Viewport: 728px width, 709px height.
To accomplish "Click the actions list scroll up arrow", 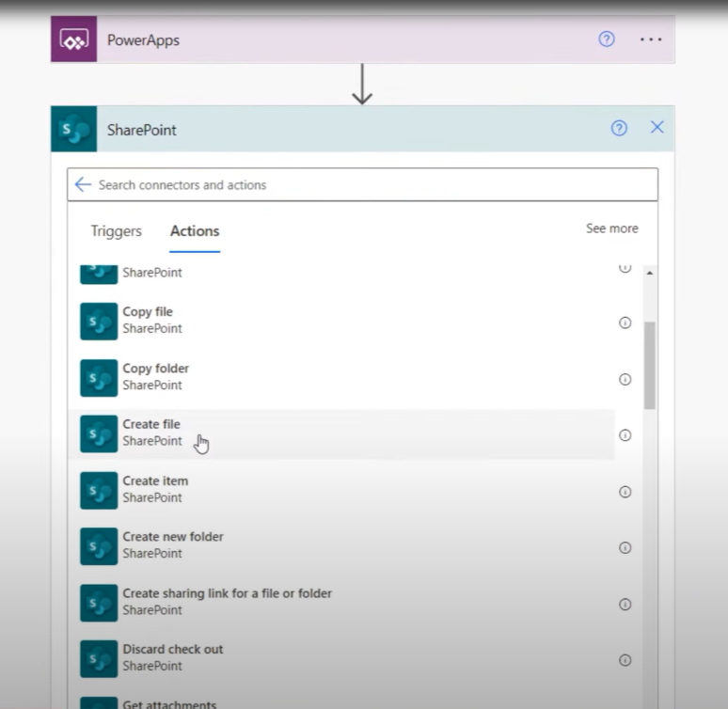I will [650, 273].
